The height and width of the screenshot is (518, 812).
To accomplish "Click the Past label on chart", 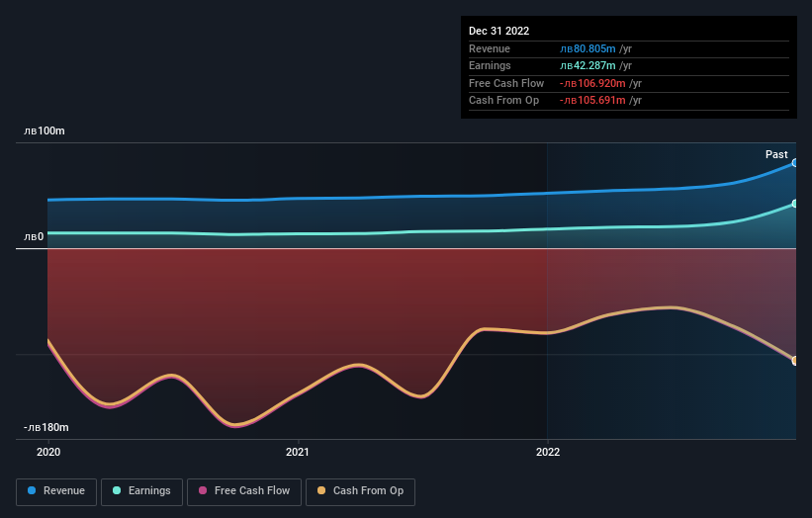I will (x=776, y=154).
